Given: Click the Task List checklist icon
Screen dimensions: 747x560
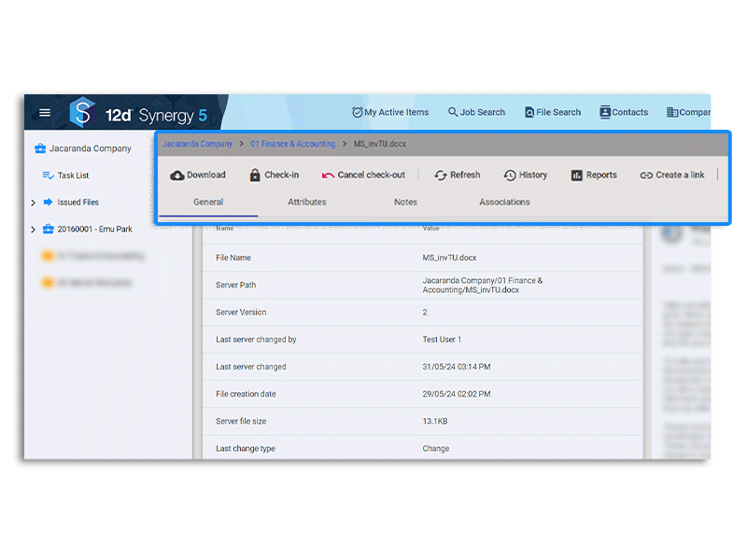Looking at the screenshot, I should coord(49,175).
